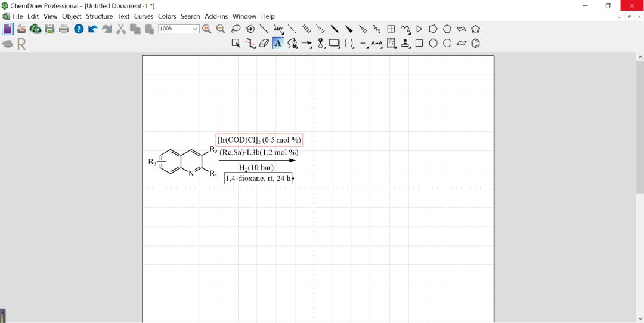Viewport: 644px width, 323px height.
Task: Save the document with floppy disk icon
Action: pyautogui.click(x=49, y=29)
